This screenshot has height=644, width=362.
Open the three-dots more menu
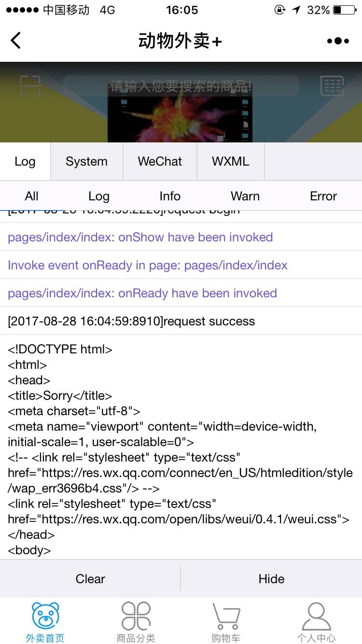(338, 41)
